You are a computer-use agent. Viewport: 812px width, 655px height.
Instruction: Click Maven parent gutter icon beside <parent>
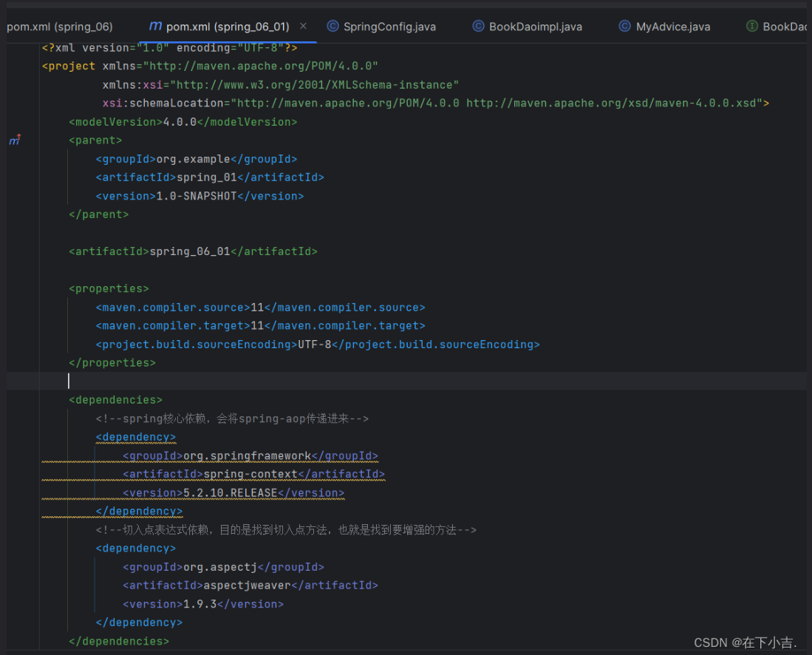coord(15,140)
